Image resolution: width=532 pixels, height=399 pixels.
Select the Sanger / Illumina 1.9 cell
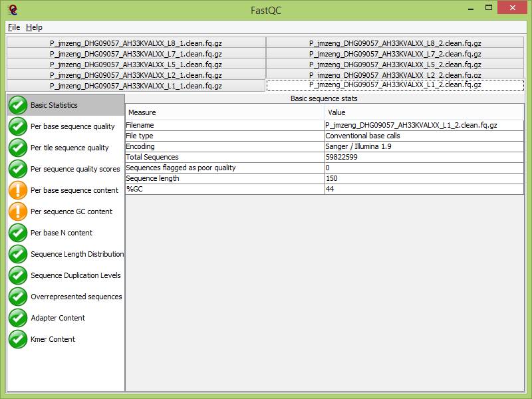coord(424,146)
